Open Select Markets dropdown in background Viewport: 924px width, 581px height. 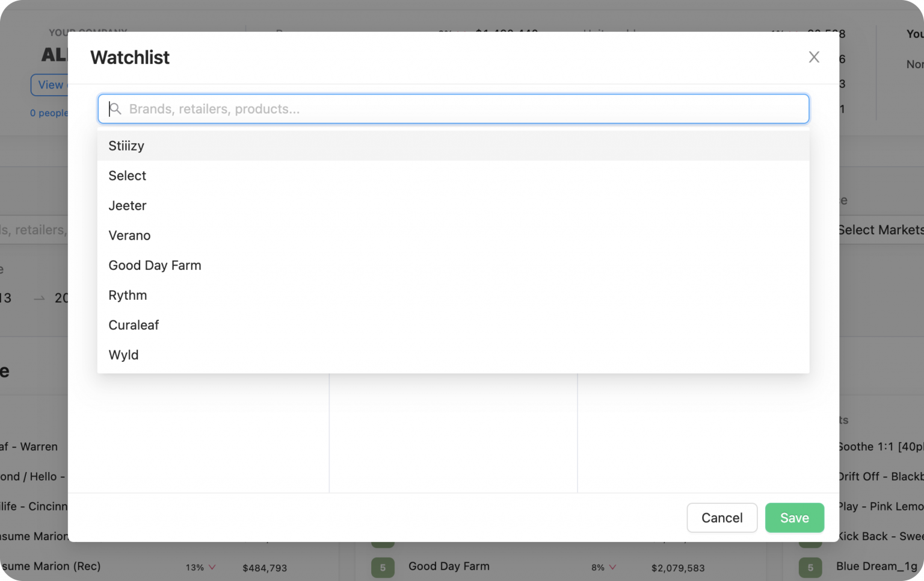pos(881,230)
